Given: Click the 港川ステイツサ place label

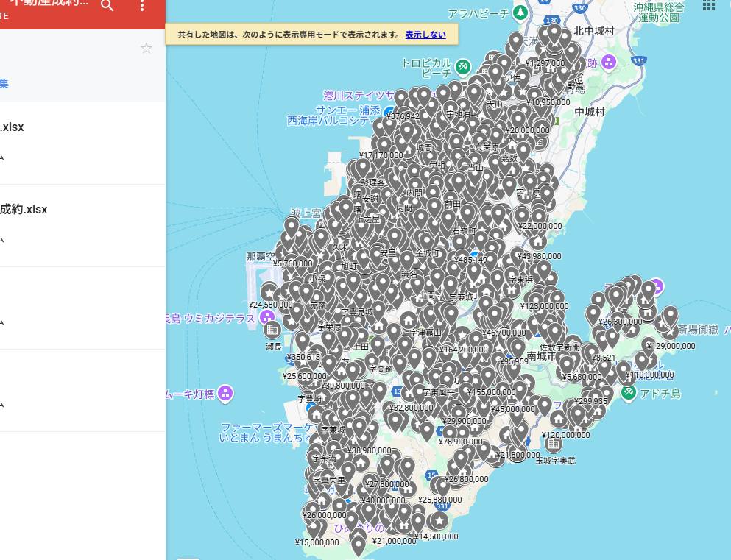Looking at the screenshot, I should pos(359,96).
